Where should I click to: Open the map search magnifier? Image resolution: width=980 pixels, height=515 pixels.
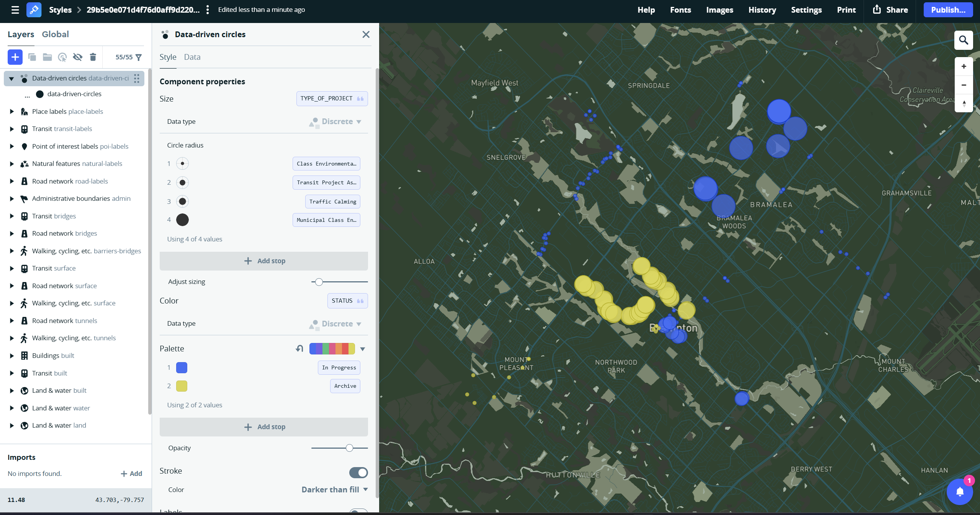click(963, 40)
